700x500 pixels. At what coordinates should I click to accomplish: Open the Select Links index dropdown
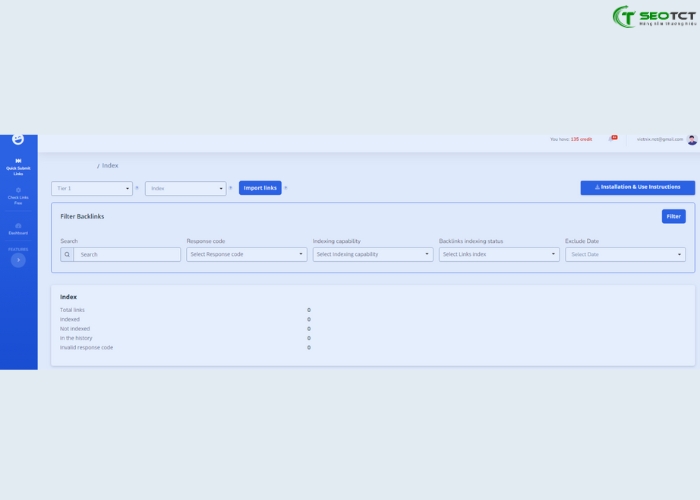[x=499, y=254]
